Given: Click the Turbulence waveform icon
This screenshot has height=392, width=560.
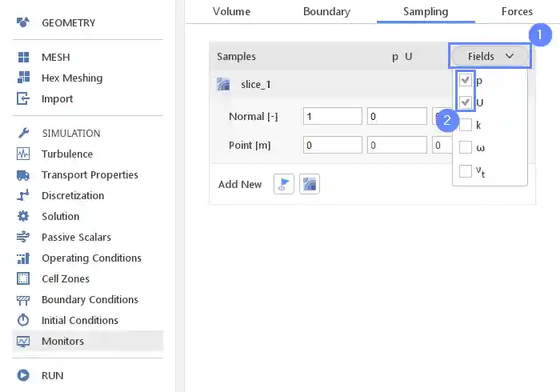Looking at the screenshot, I should pyautogui.click(x=23, y=154).
